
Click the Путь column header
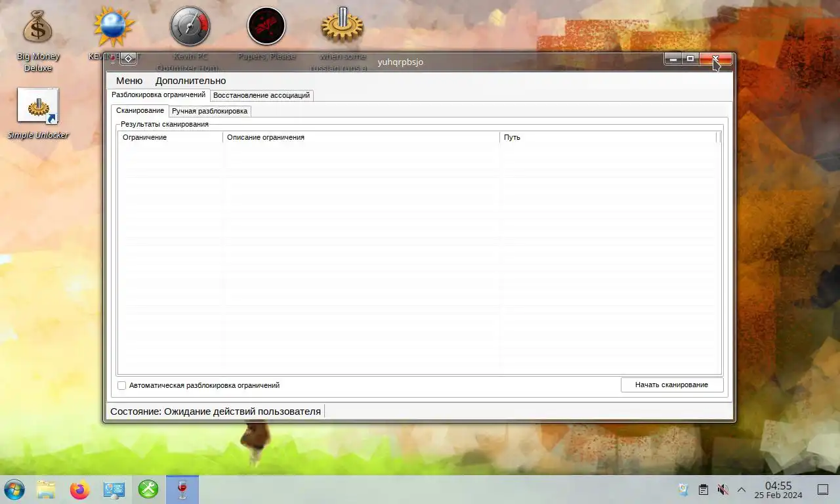click(608, 137)
